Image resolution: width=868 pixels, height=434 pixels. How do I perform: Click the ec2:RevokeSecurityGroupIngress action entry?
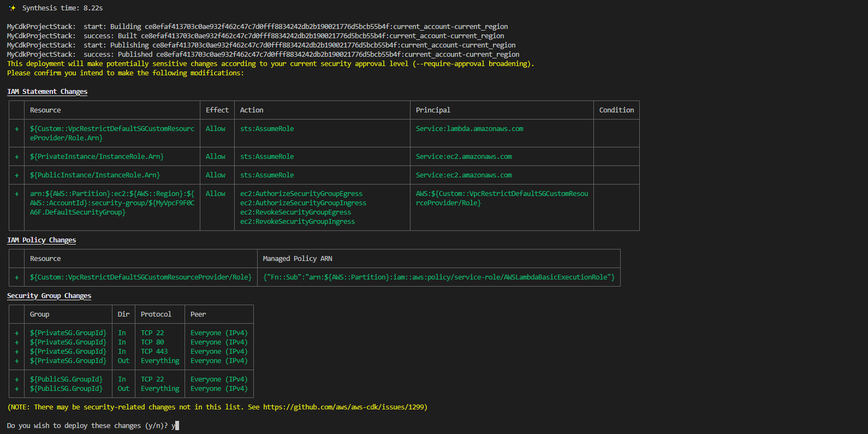coord(297,222)
